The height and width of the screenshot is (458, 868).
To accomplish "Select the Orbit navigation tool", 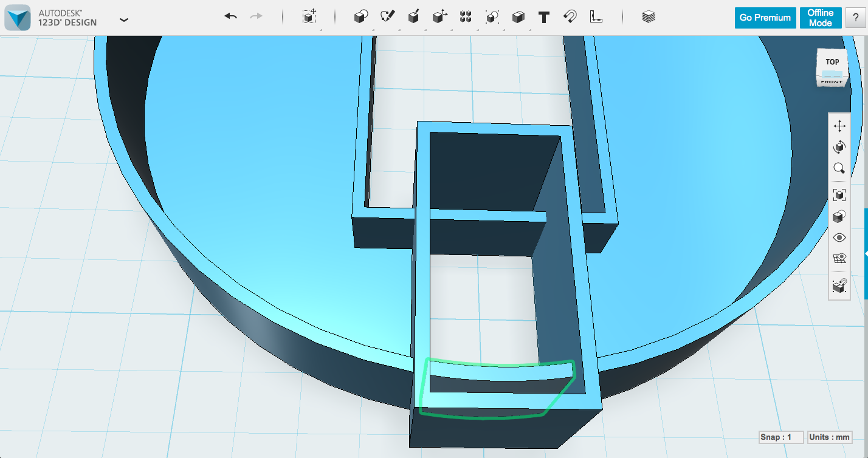I will point(839,147).
